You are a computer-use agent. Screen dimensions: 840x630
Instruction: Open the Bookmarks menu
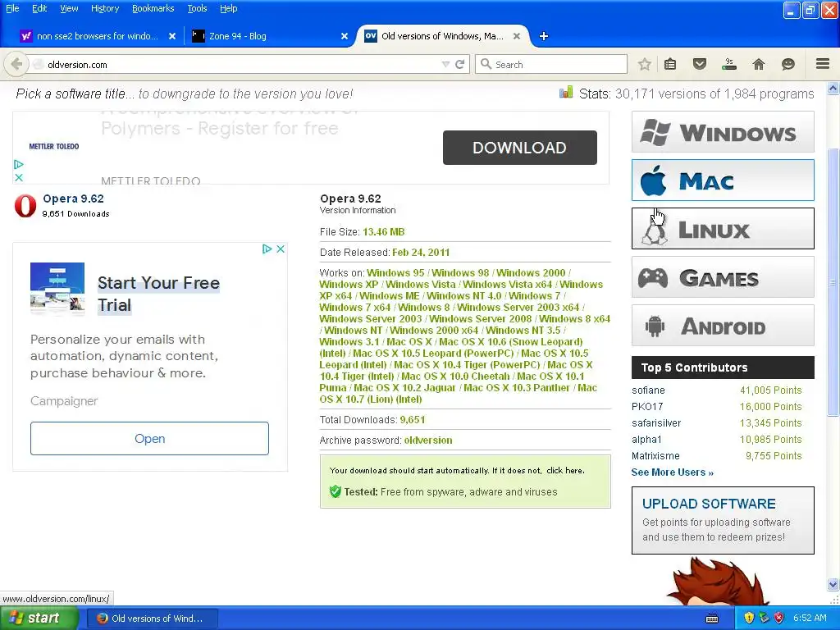point(153,8)
